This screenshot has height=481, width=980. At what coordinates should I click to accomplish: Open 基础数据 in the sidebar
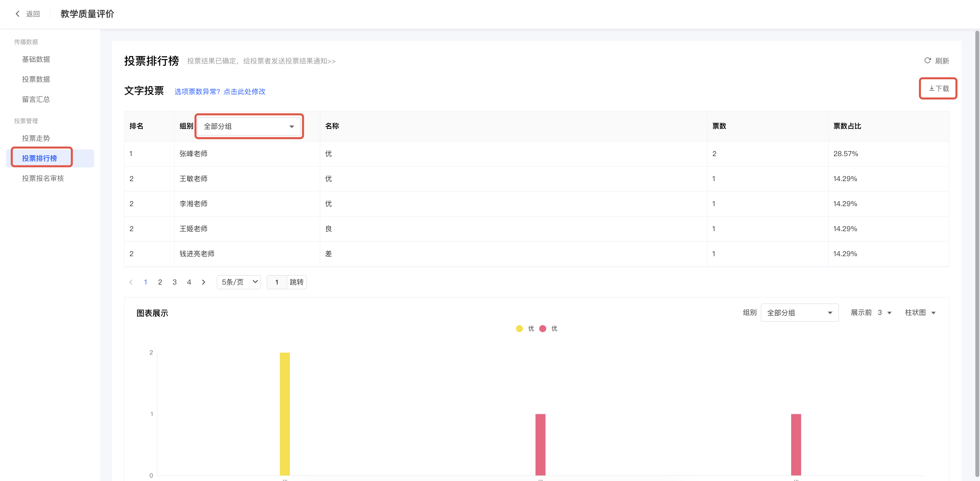36,59
